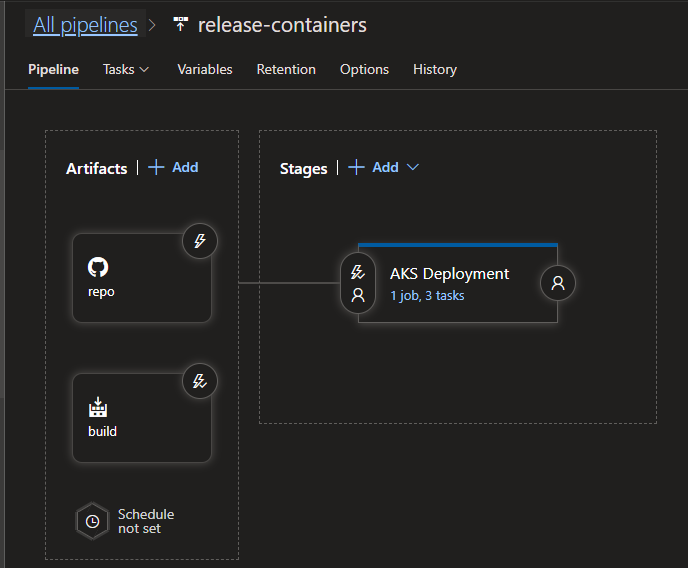Open post-deployment conditions for AKS Deployment

click(x=558, y=283)
